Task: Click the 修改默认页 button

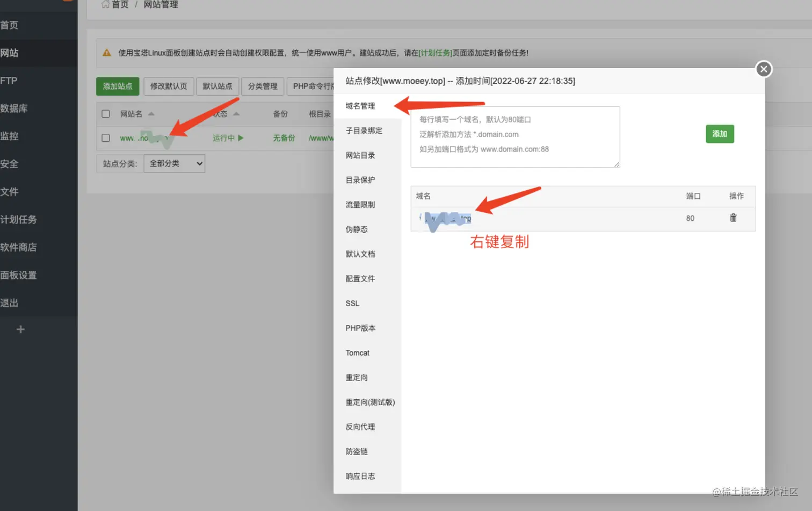Action: [169, 86]
